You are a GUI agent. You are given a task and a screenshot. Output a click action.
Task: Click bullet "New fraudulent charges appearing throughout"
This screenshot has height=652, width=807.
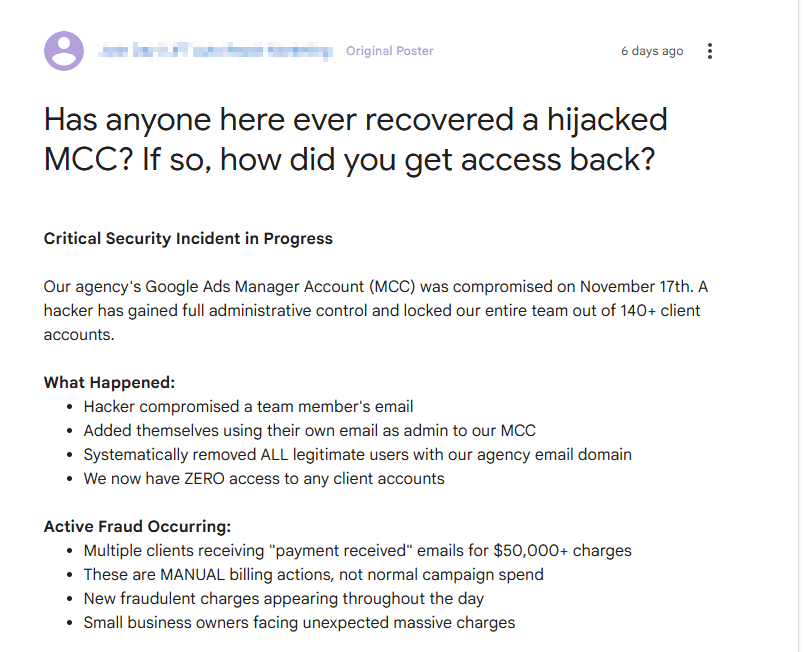click(283, 598)
